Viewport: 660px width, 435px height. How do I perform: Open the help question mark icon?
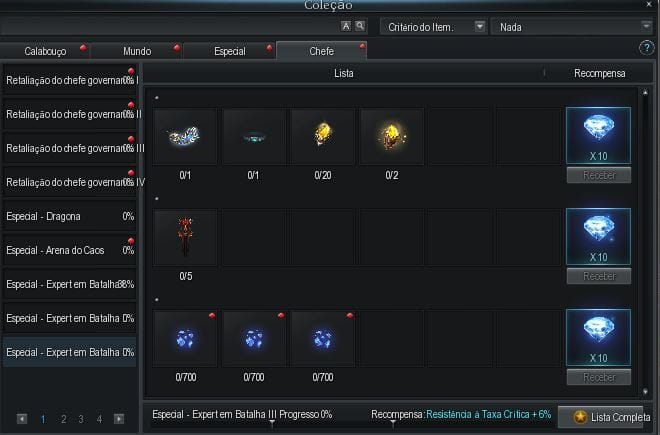[x=646, y=48]
